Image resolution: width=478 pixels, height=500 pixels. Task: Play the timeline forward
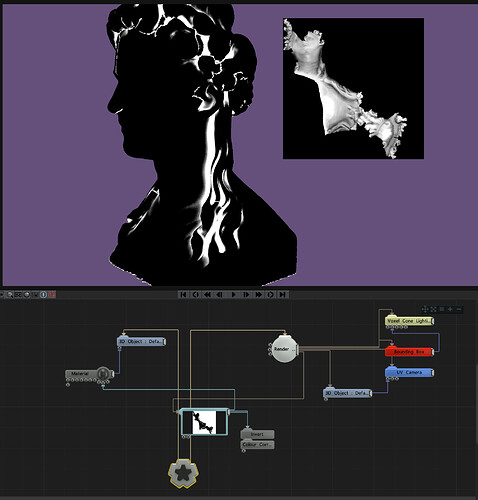point(233,295)
